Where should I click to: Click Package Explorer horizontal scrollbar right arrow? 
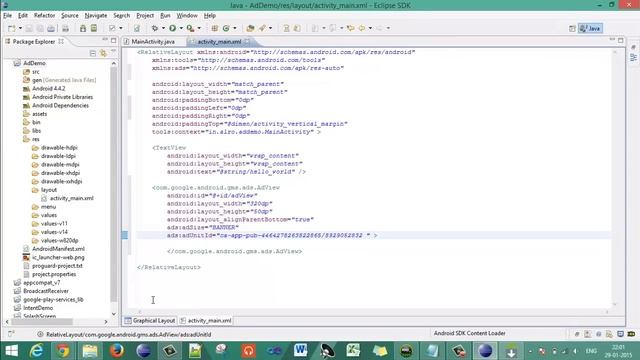coord(106,322)
